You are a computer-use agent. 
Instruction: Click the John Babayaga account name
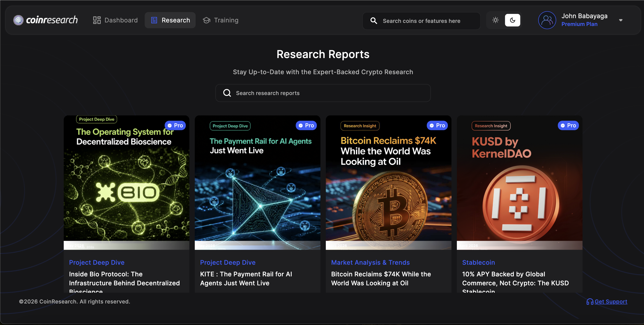point(584,16)
